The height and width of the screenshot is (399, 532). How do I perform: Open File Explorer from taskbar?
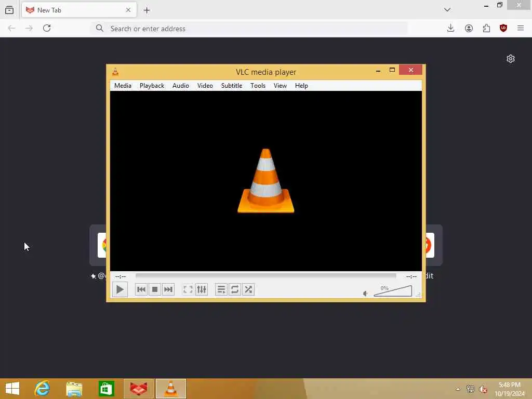pyautogui.click(x=74, y=389)
